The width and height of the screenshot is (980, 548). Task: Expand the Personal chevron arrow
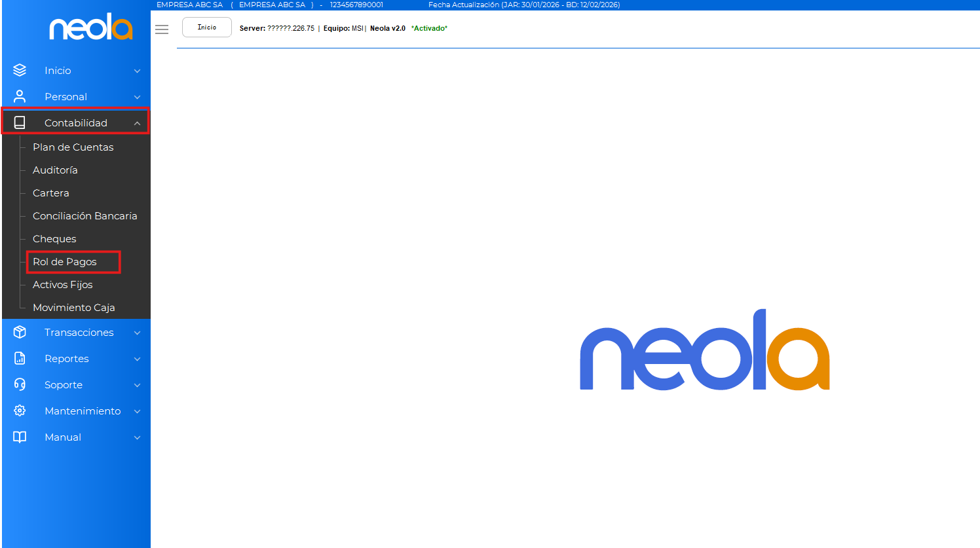137,97
